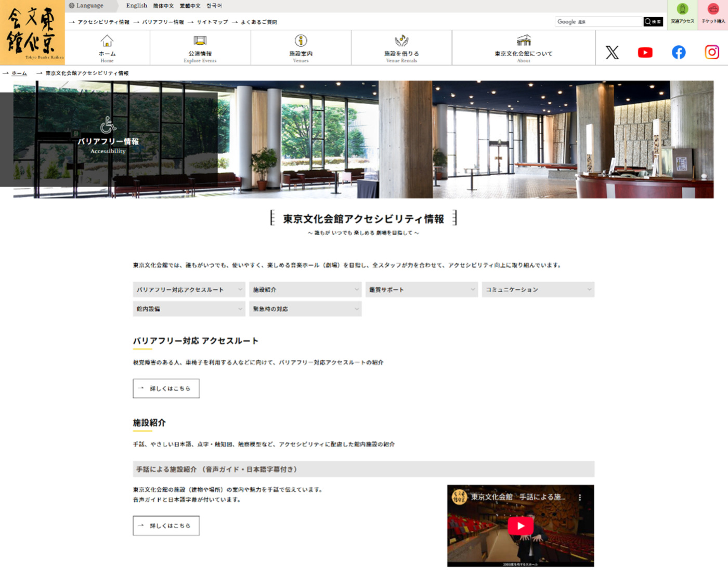
Task: Click 詳しくはこちら under バリアフリー対応 アクセスルート
Action: pyautogui.click(x=165, y=388)
